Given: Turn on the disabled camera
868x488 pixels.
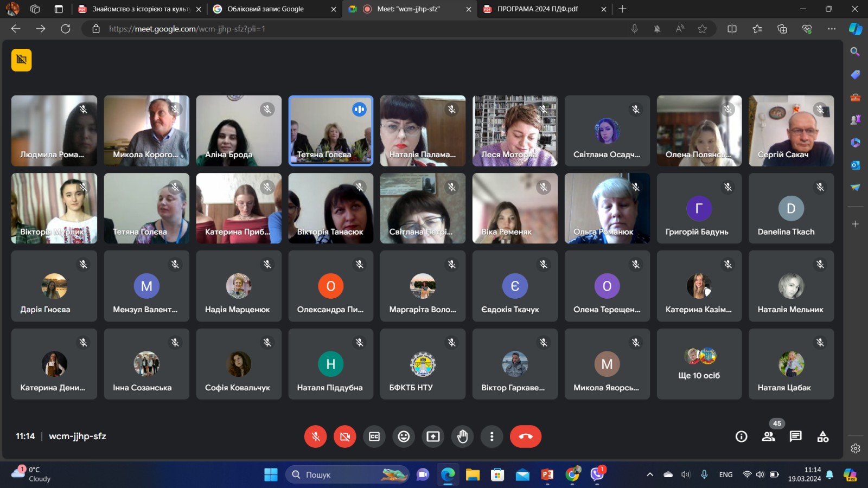Looking at the screenshot, I should click(344, 436).
